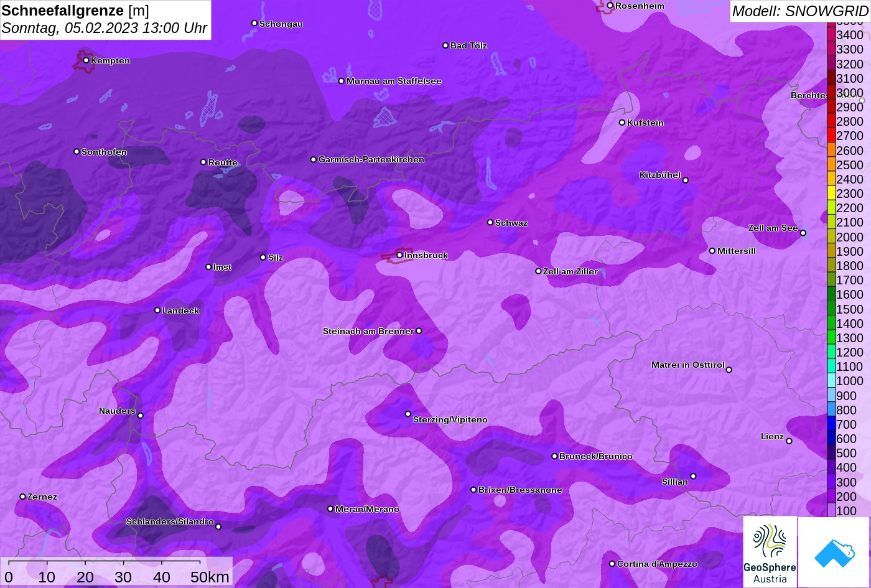Click the Innsbruck city marker
The image size is (871, 588).
tap(399, 255)
